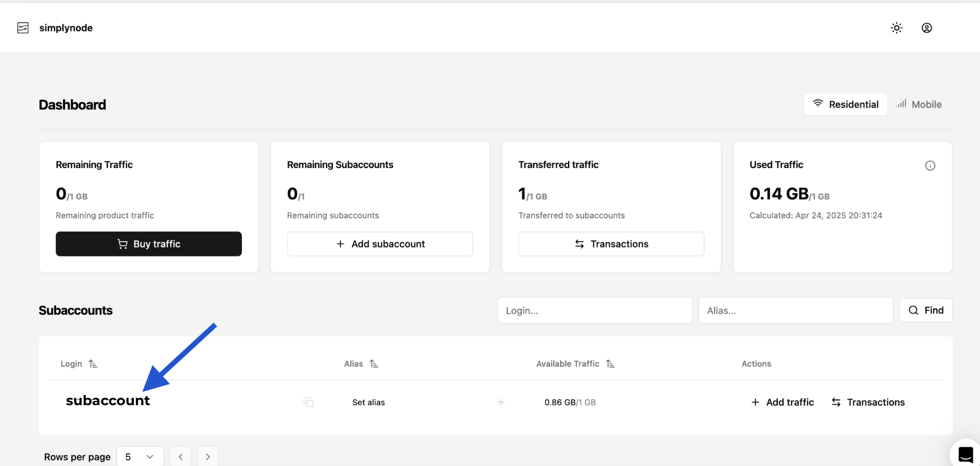The image size is (980, 466).
Task: Go to the next page chevron
Action: (x=208, y=457)
